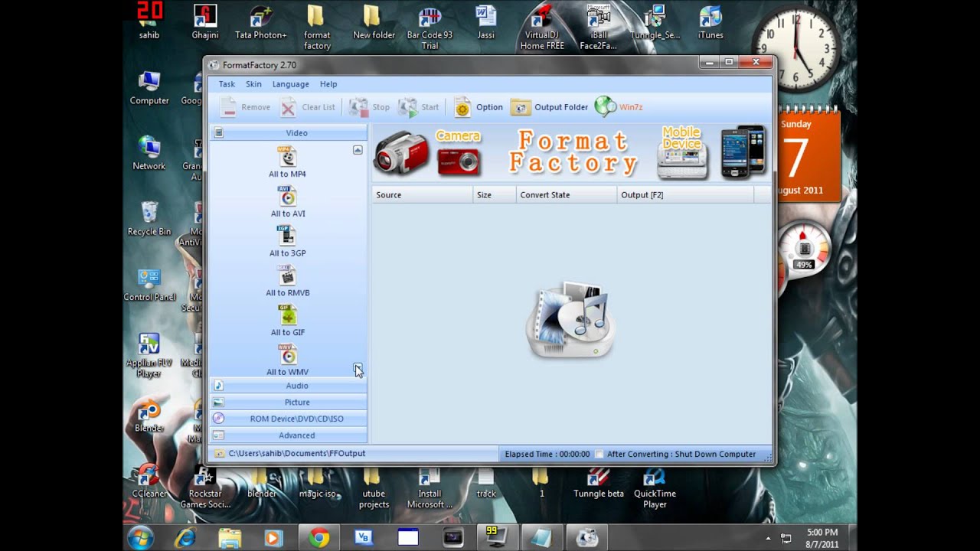
Task: Click the Remove toolbar button
Action: click(245, 107)
